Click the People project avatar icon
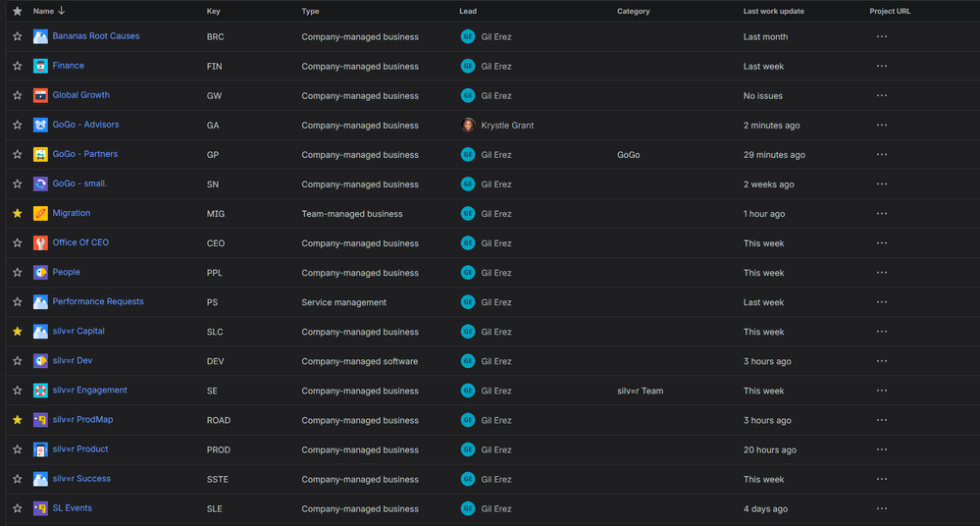The image size is (980, 526). [x=40, y=272]
